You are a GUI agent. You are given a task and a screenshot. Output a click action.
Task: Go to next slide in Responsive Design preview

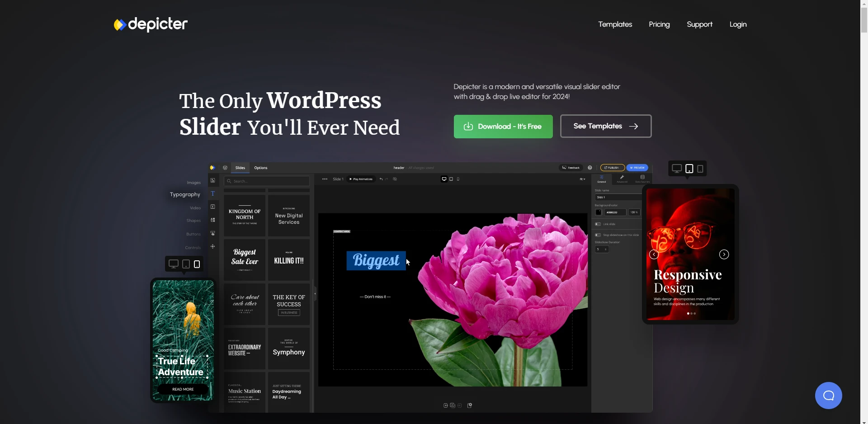pos(724,254)
